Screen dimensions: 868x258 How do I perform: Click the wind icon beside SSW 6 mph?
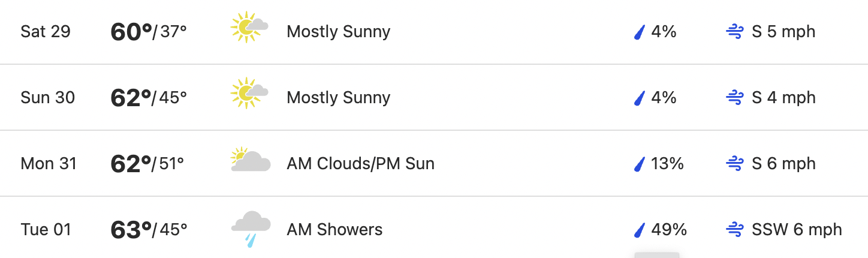click(x=735, y=230)
